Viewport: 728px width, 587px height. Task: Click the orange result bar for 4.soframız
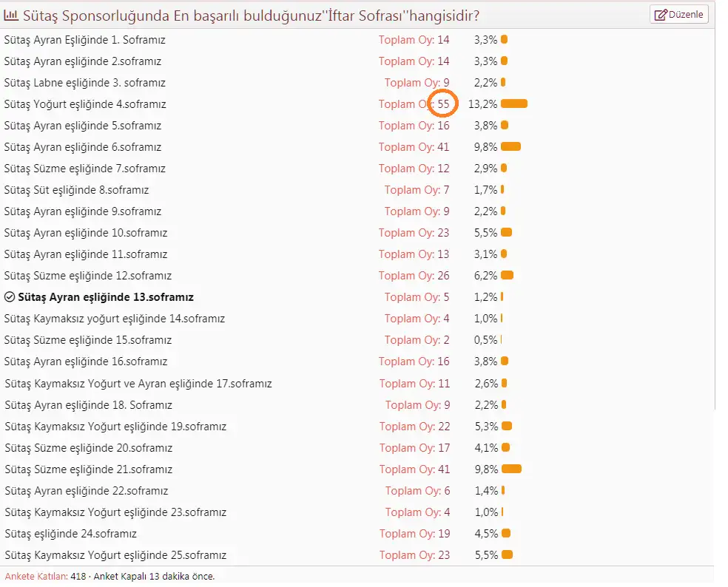tap(514, 104)
